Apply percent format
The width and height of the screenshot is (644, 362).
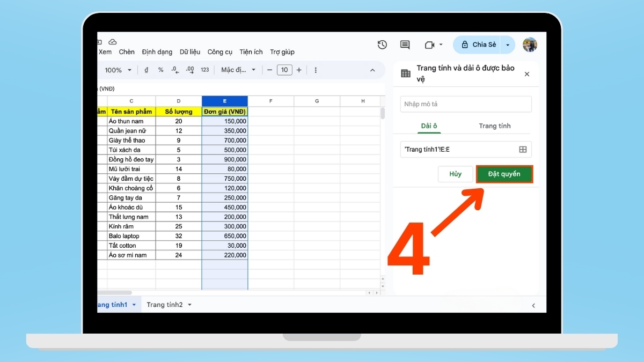pyautogui.click(x=160, y=70)
